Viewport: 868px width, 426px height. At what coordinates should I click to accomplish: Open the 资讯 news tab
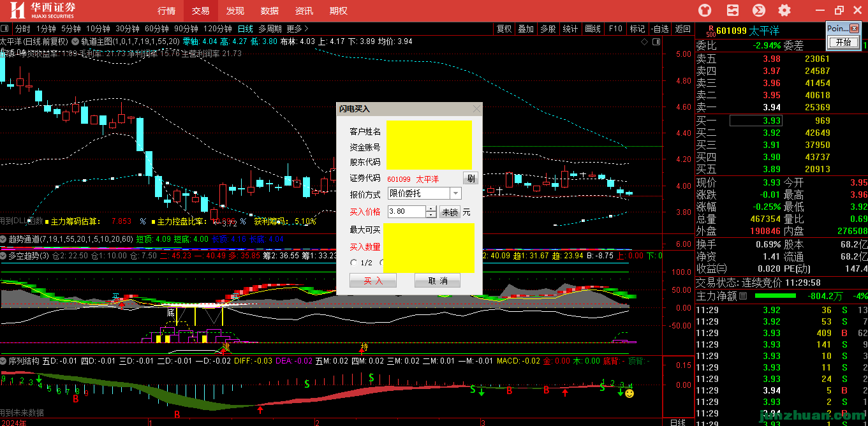coord(304,11)
